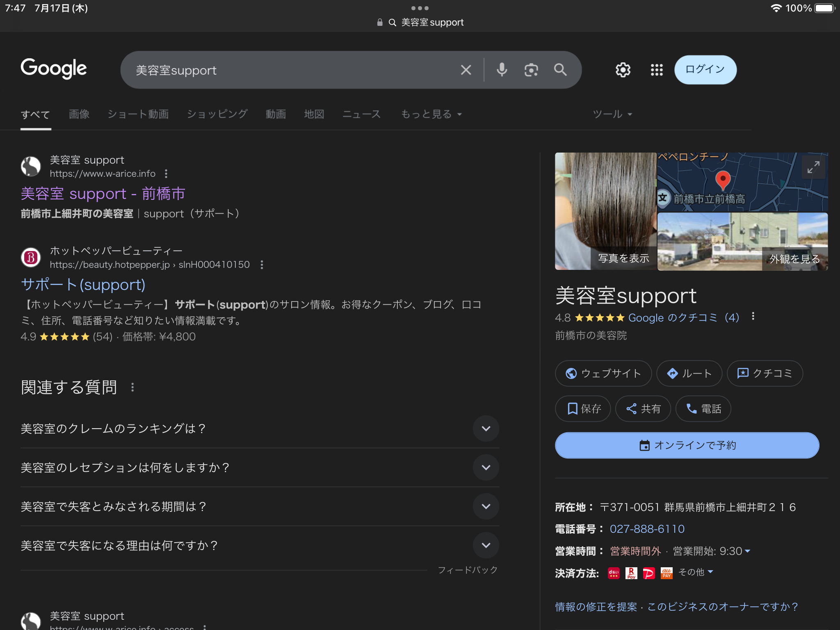840x630 pixels.
Task: Expand the business hours dropdown arrow
Action: (747, 551)
